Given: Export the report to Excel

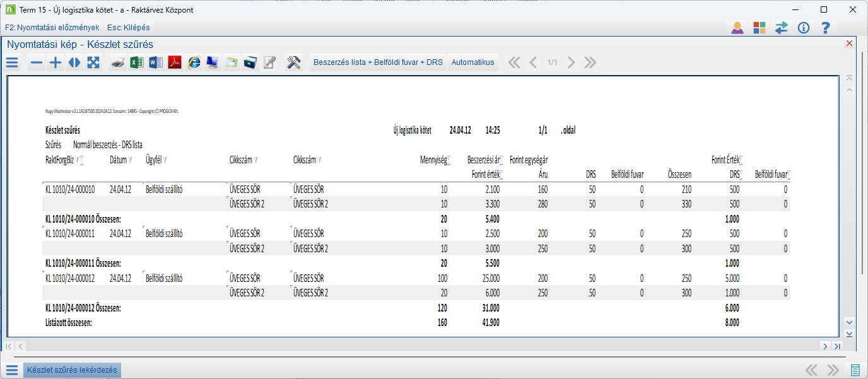Looking at the screenshot, I should coord(137,62).
